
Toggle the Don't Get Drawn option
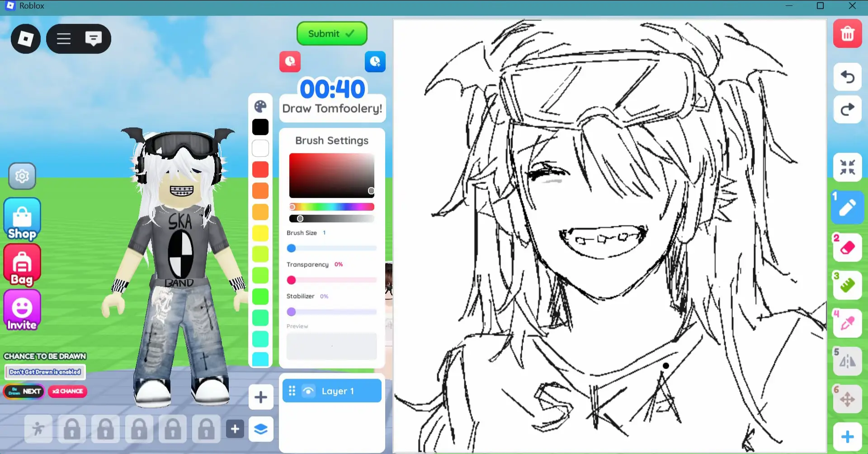point(45,372)
